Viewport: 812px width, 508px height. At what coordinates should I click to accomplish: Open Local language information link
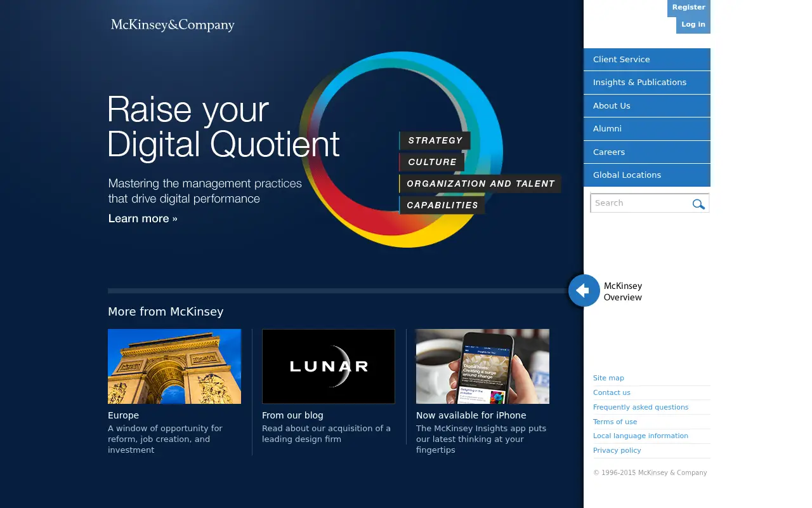click(641, 436)
